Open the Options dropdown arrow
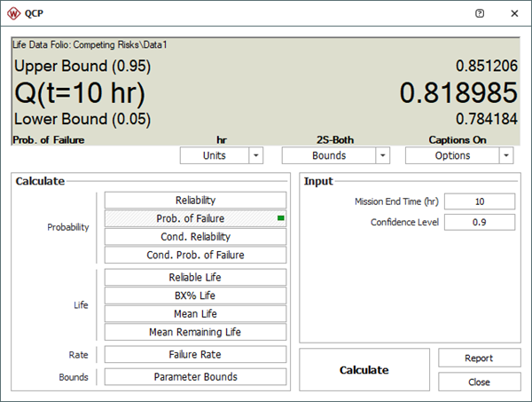The height and width of the screenshot is (402, 532). (505, 155)
